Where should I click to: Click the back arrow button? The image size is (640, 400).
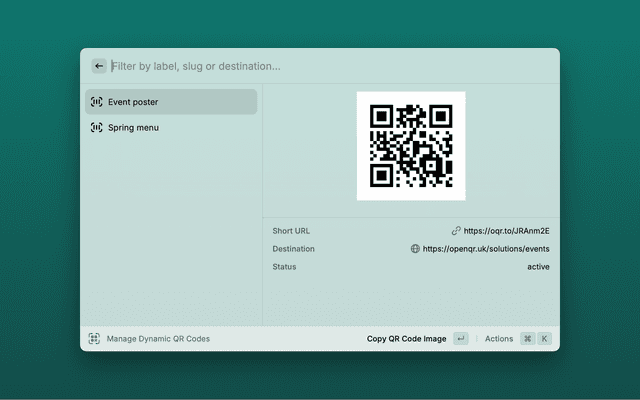pos(99,66)
